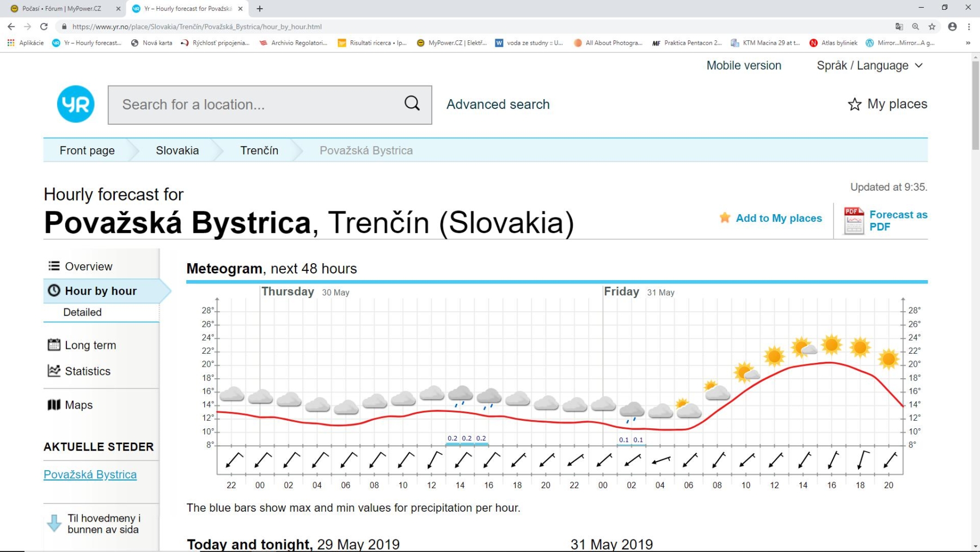Click the Til hovedmeny i bunnen av sida link
The image size is (980, 552).
click(103, 524)
